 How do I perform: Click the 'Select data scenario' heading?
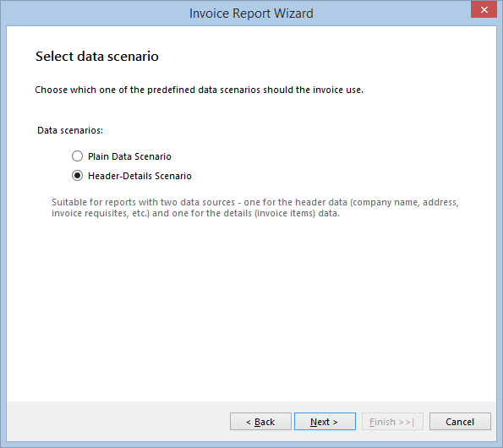tap(97, 57)
